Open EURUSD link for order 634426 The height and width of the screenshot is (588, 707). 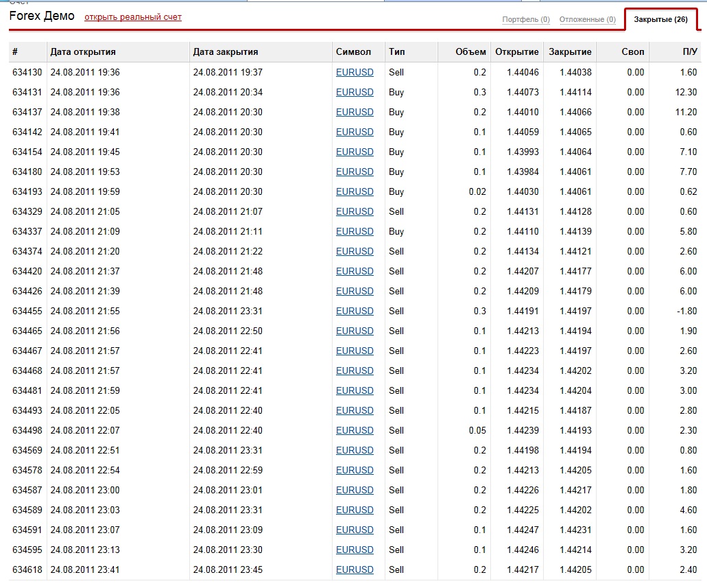pyautogui.click(x=355, y=291)
